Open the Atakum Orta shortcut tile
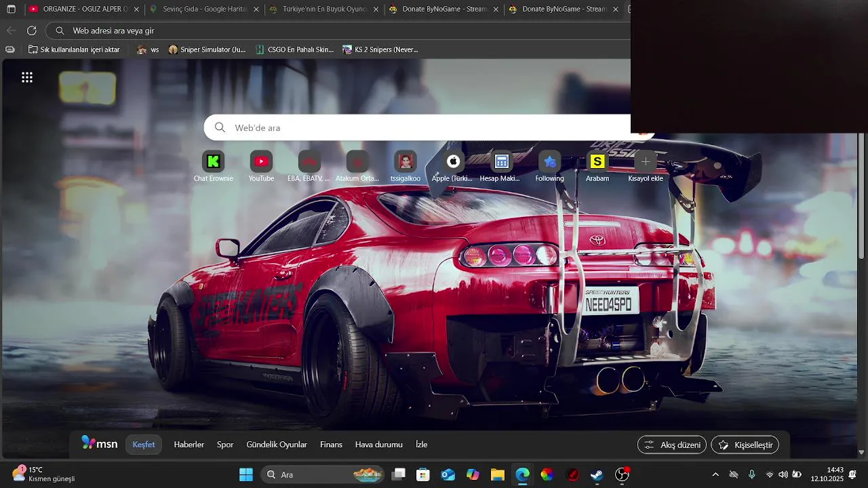 pyautogui.click(x=357, y=167)
